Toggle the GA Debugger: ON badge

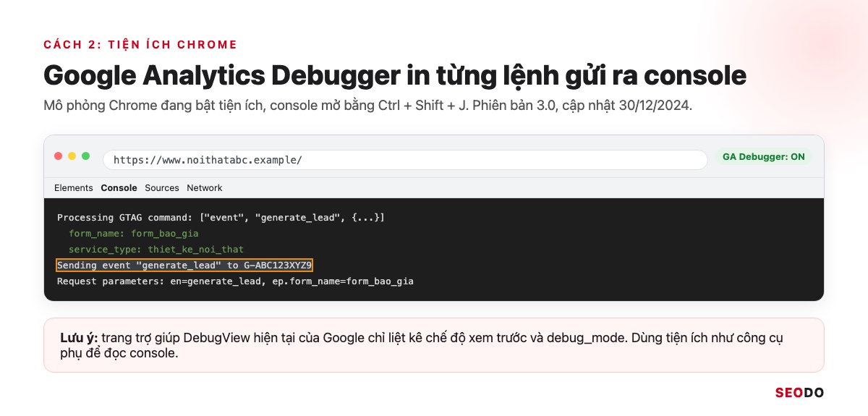click(x=763, y=156)
